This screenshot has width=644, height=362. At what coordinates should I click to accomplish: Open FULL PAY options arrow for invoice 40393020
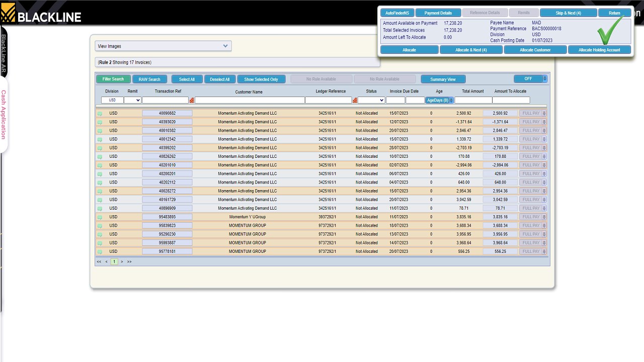tap(544, 122)
